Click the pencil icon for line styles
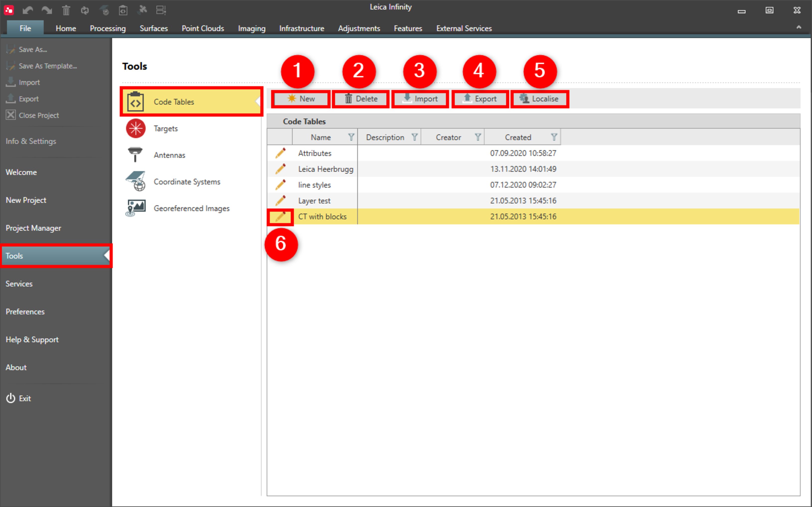The image size is (812, 507). pyautogui.click(x=280, y=185)
